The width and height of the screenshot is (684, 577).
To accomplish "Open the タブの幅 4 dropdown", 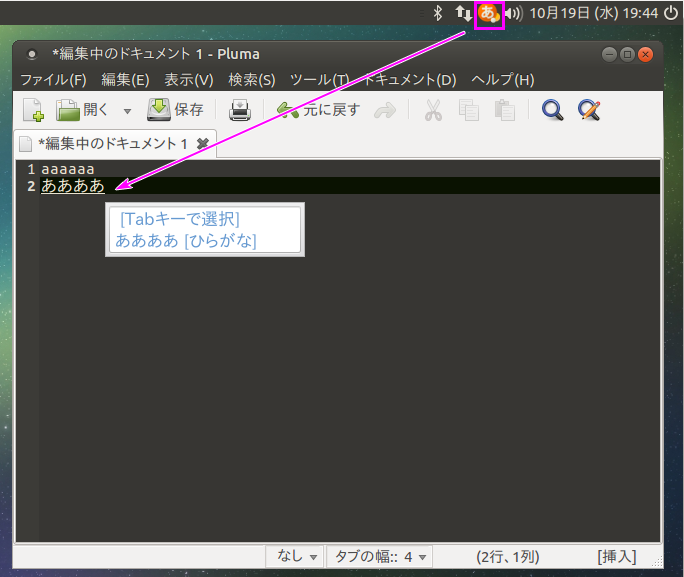I will 380,557.
